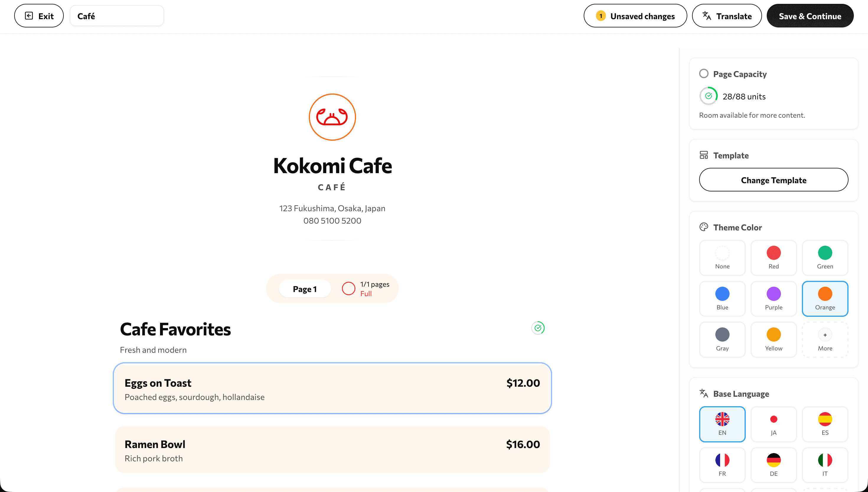Viewport: 868px width, 492px height.
Task: Click the Theme Color palette icon
Action: click(704, 227)
